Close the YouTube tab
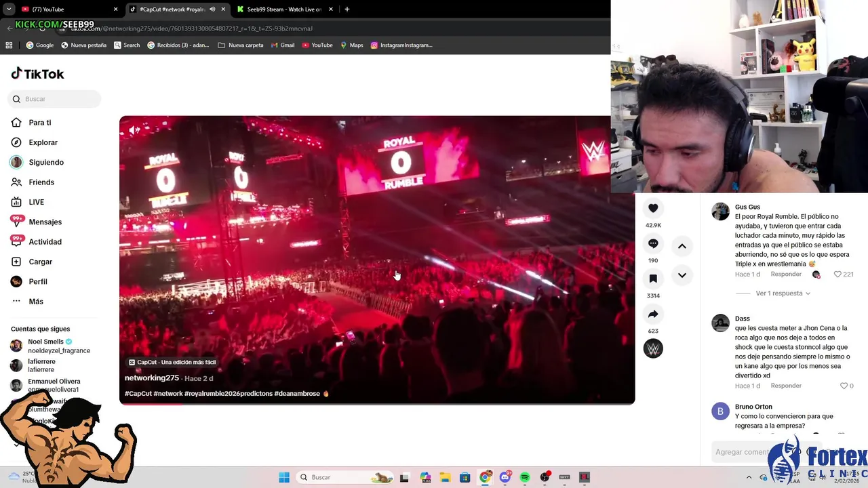The image size is (868, 488). (x=115, y=9)
